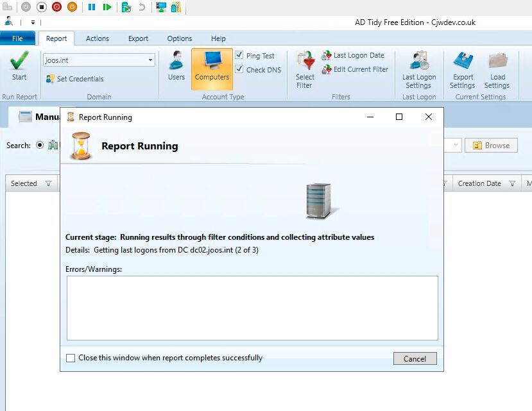
Task: Open the Select Filter tool
Action: [x=304, y=69]
